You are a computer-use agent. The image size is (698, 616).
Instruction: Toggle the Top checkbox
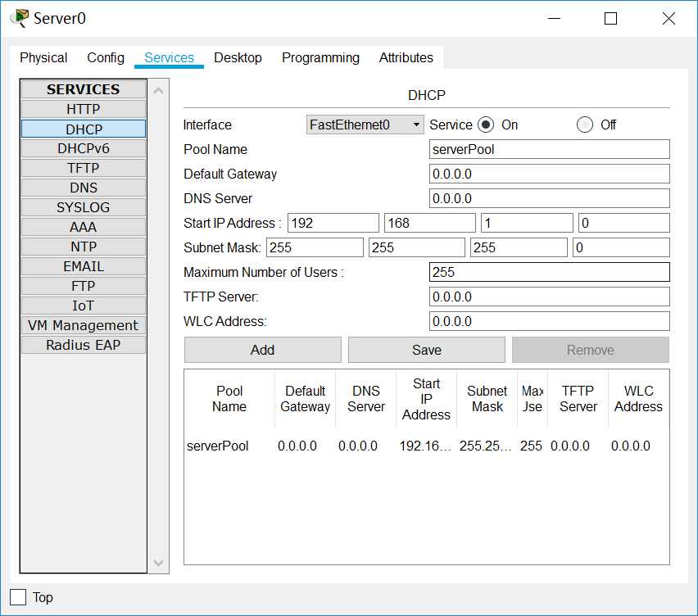(18, 597)
